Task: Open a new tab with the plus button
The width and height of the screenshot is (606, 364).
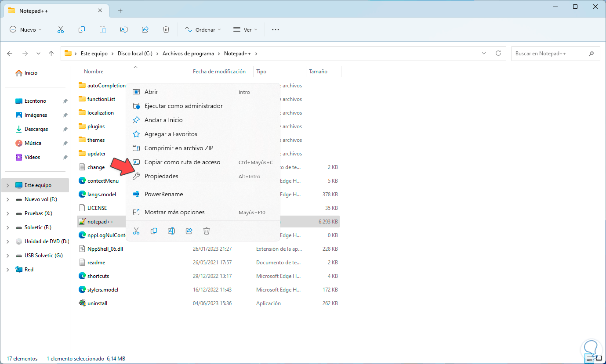Action: [x=120, y=11]
